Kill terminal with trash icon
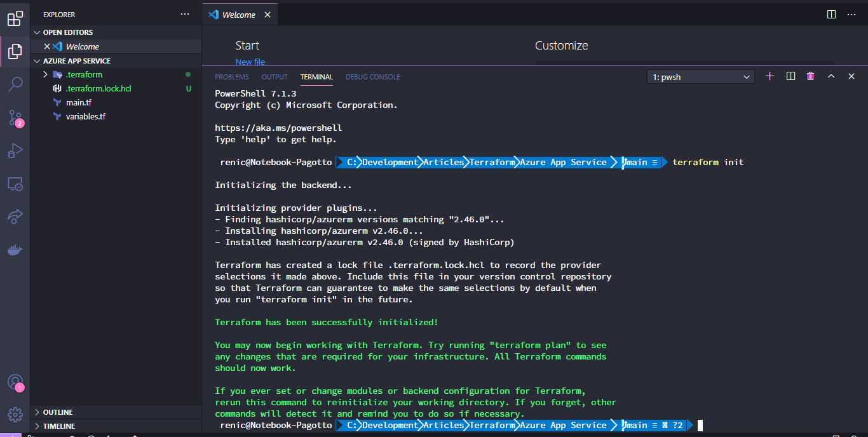 [x=811, y=76]
